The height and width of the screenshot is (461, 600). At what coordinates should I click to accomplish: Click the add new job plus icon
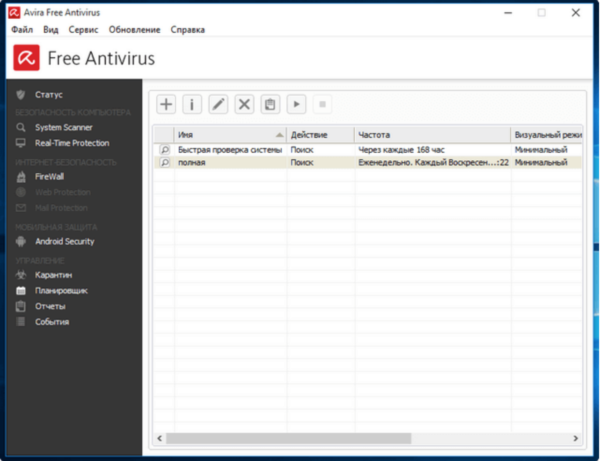pos(166,104)
